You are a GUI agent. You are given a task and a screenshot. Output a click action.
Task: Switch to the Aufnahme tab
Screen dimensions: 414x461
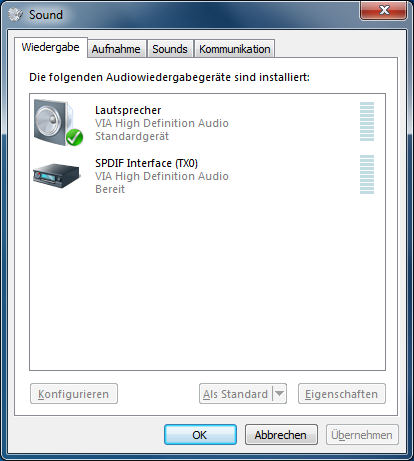coord(116,49)
